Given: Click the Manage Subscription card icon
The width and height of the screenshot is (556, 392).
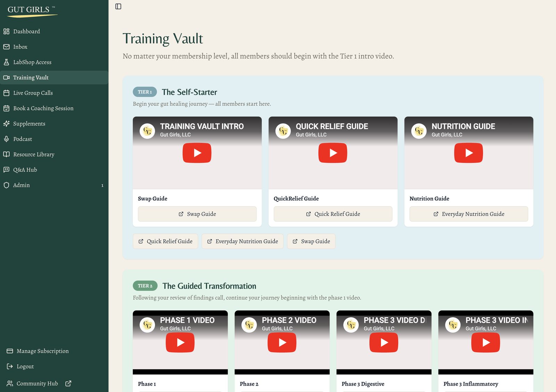Looking at the screenshot, I should pos(10,351).
